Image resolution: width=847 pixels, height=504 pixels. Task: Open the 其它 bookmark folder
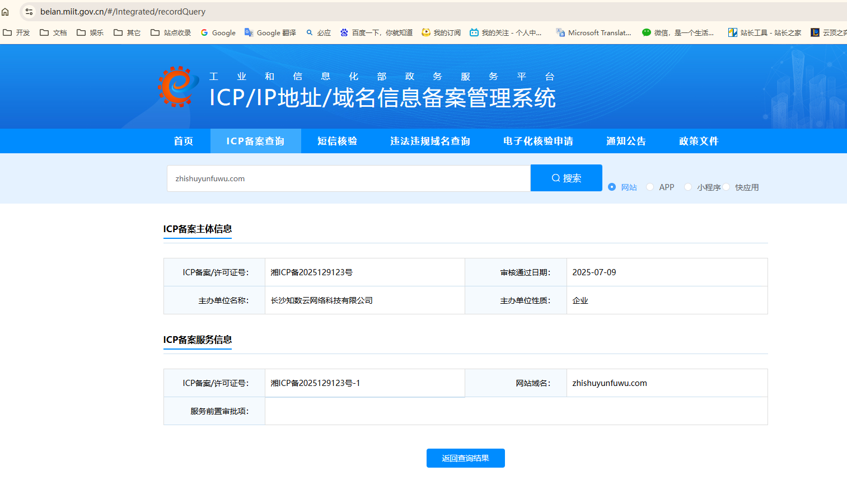click(127, 33)
